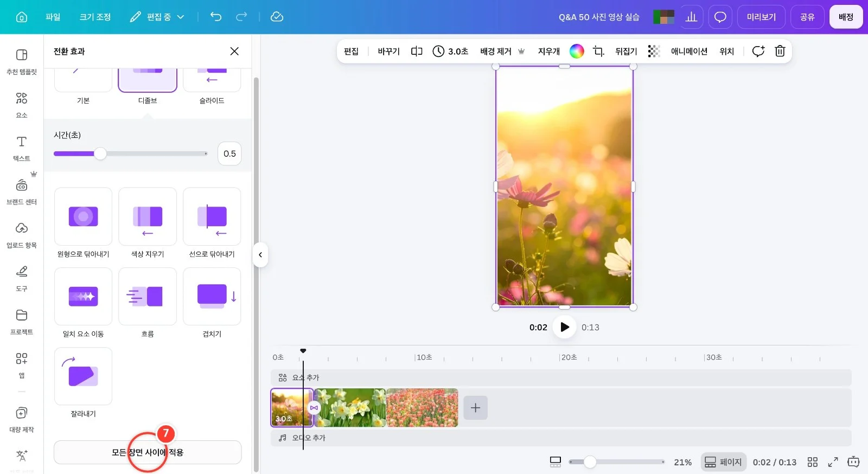Image resolution: width=868 pixels, height=474 pixels.
Task: Click the 0.5 duration input field
Action: [x=229, y=153]
